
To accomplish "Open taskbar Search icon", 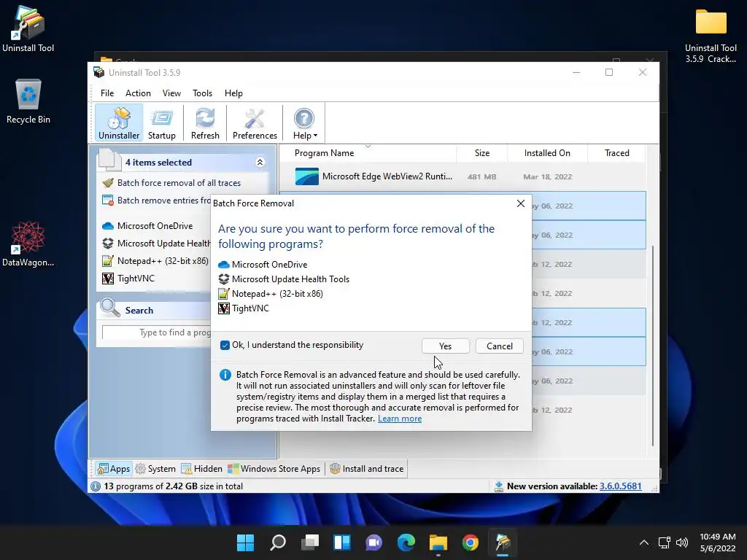I will click(x=278, y=542).
